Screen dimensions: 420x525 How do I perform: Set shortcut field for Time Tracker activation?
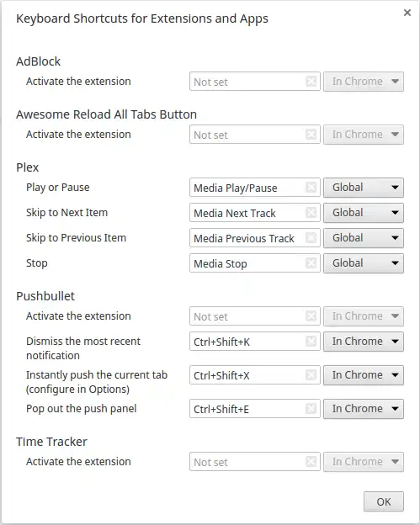(x=255, y=462)
